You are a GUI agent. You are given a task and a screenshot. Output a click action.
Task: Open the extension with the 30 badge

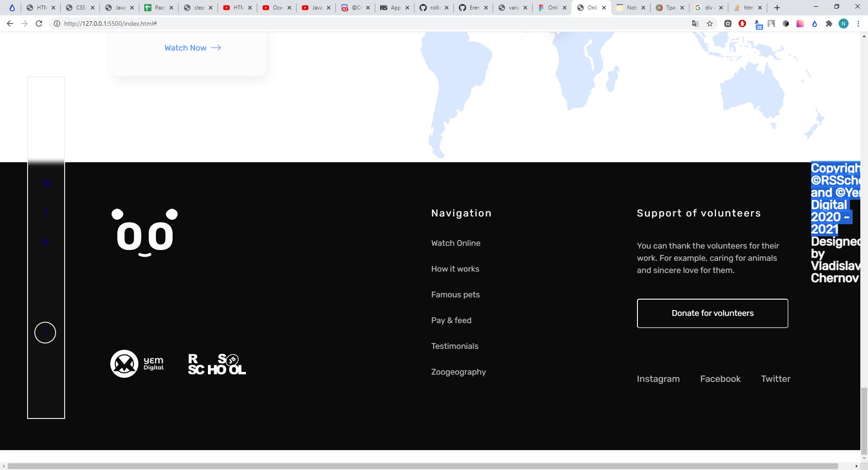click(x=758, y=24)
